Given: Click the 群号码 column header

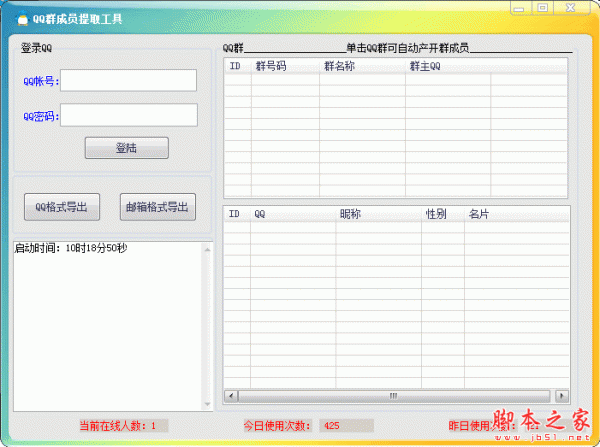Looking at the screenshot, I should [x=285, y=66].
